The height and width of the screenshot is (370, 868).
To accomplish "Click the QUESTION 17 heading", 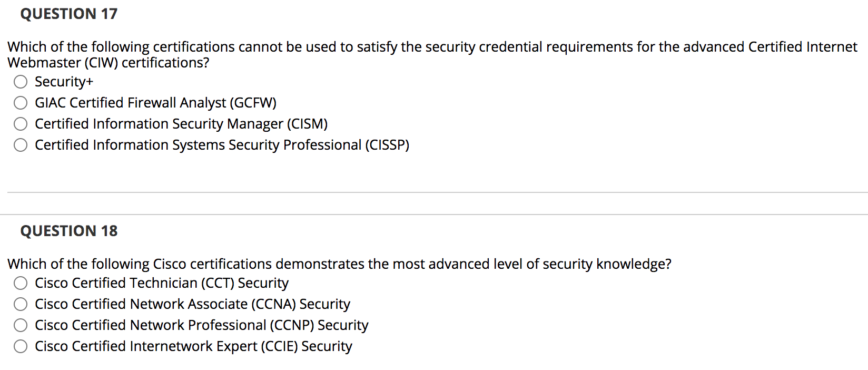I will (x=68, y=14).
